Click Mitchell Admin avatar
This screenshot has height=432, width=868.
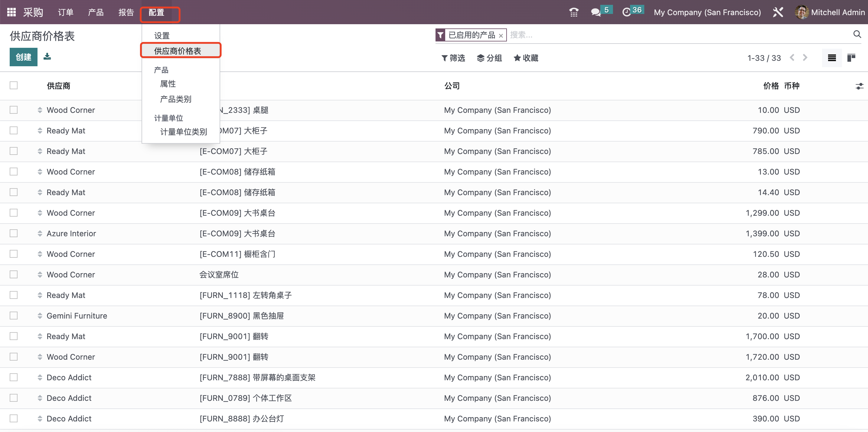click(802, 12)
